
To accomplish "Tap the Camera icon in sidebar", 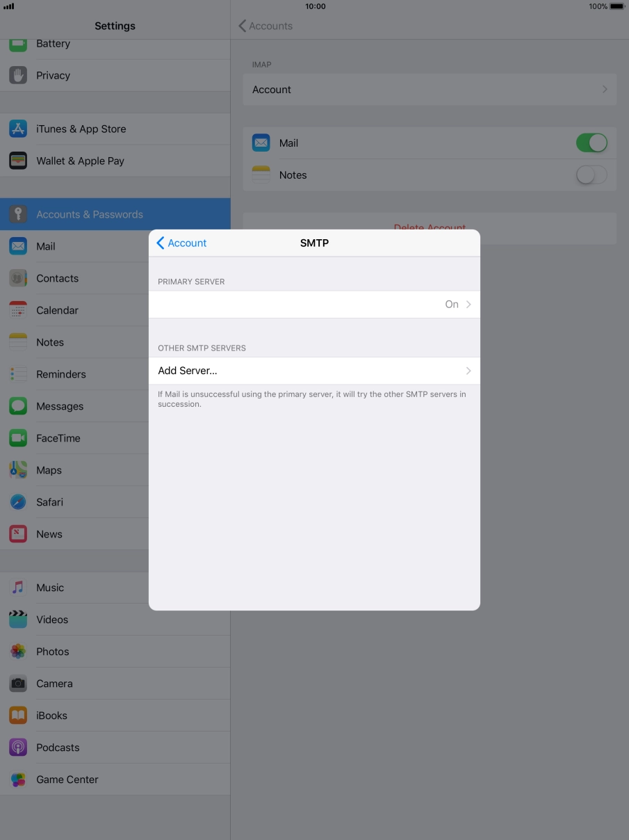I will tap(18, 684).
